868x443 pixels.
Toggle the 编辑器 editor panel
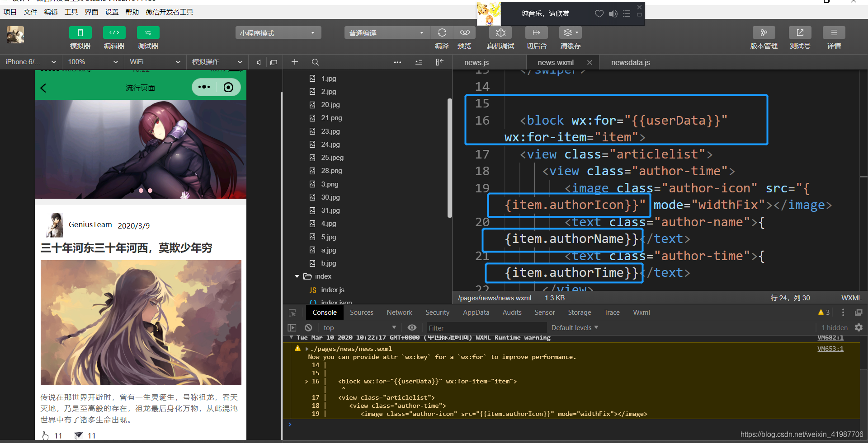[114, 33]
